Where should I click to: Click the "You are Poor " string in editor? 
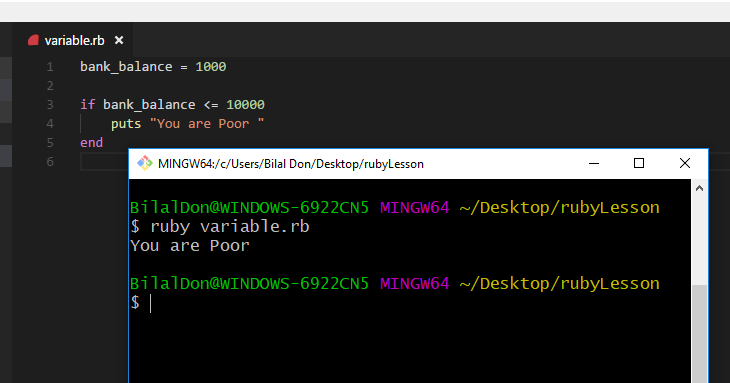(207, 124)
